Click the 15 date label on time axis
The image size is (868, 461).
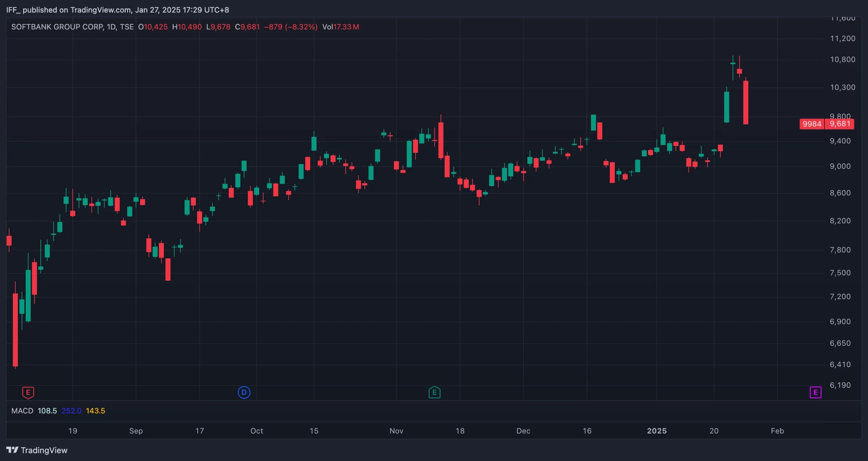314,431
